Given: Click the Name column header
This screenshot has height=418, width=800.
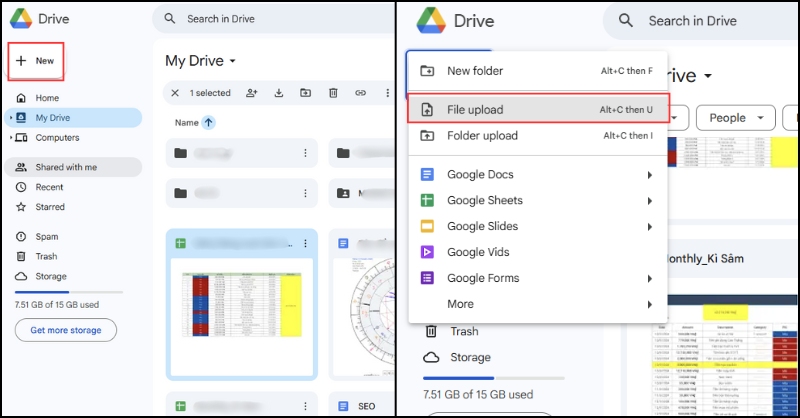Looking at the screenshot, I should (187, 123).
